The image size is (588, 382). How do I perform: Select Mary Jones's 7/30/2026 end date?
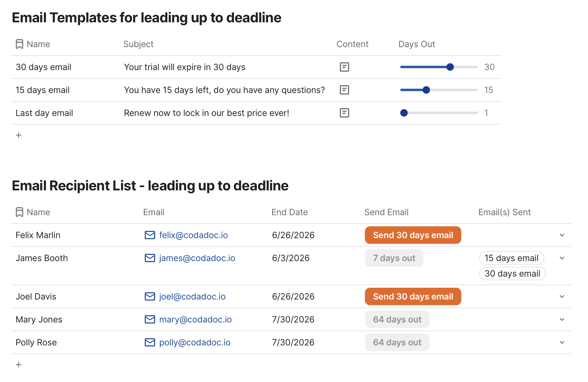click(x=293, y=319)
